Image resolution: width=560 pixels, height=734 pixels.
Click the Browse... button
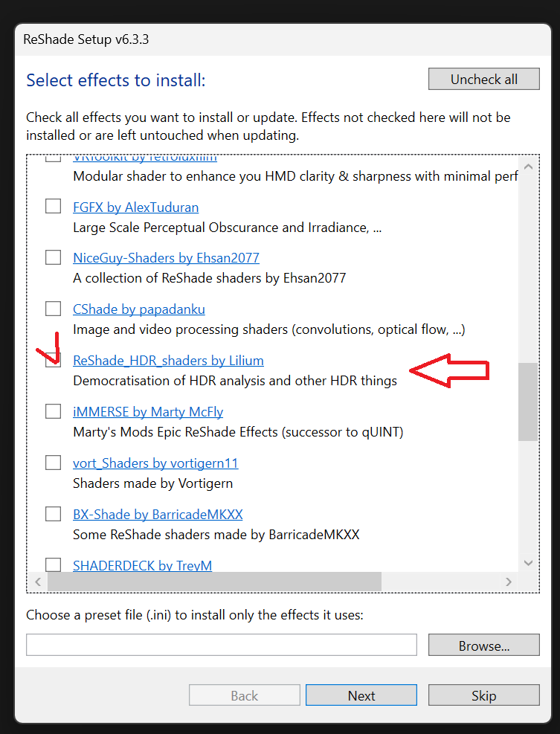pyautogui.click(x=483, y=645)
